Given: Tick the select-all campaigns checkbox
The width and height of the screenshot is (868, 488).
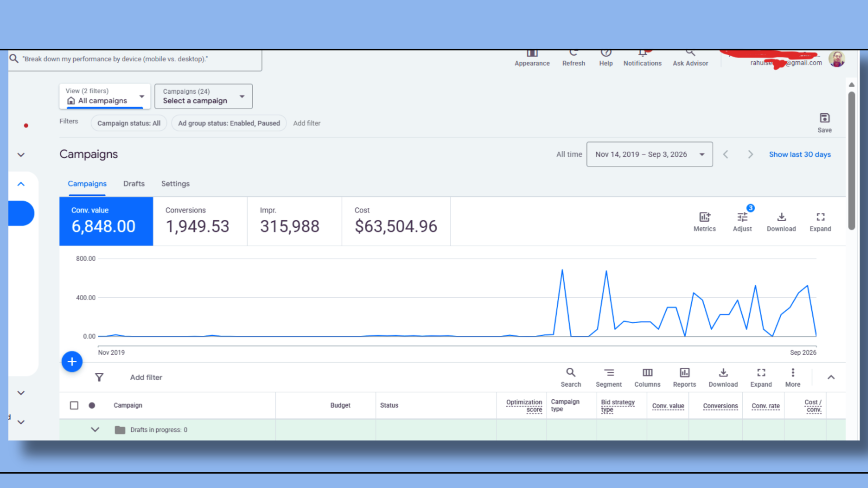Looking at the screenshot, I should [x=74, y=405].
